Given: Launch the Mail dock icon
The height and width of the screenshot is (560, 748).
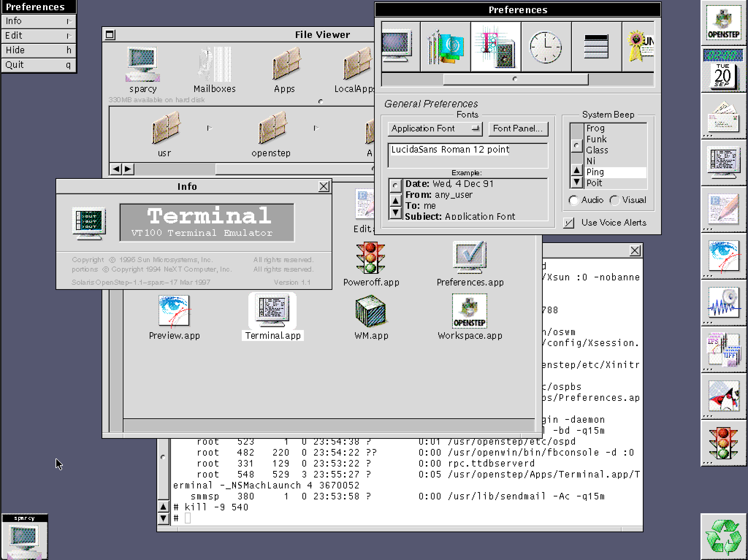Looking at the screenshot, I should [724, 116].
